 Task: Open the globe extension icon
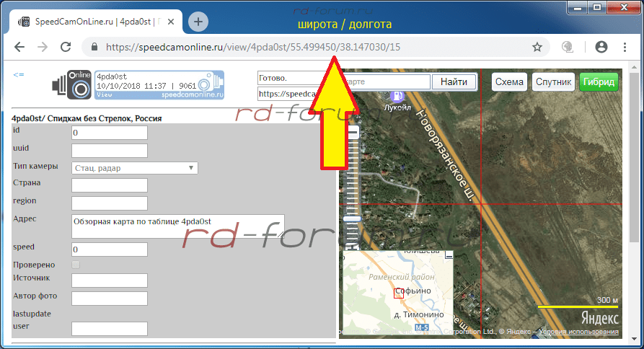coord(568,47)
